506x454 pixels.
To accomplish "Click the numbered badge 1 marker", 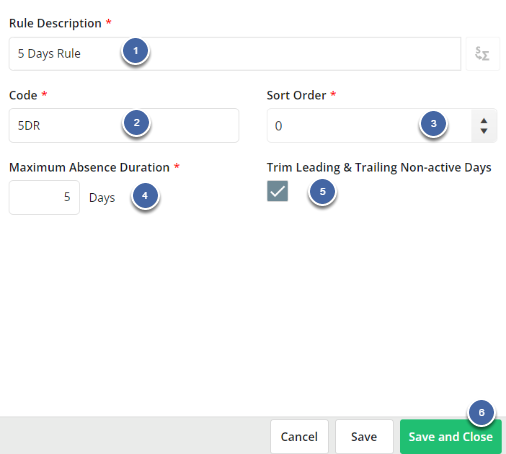I will 135,51.
